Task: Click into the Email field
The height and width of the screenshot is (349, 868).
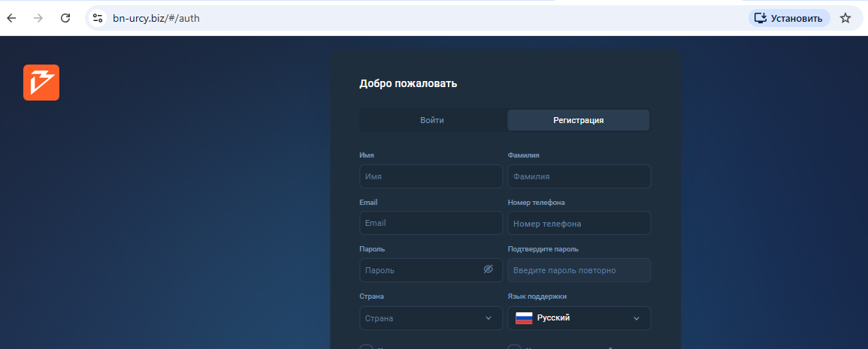Action: 431,223
